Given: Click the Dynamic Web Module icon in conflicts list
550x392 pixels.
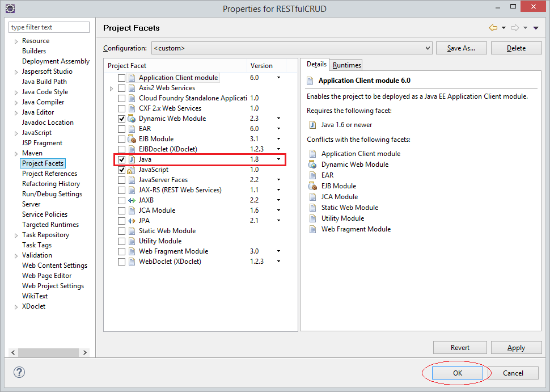Looking at the screenshot, I should (x=312, y=165).
